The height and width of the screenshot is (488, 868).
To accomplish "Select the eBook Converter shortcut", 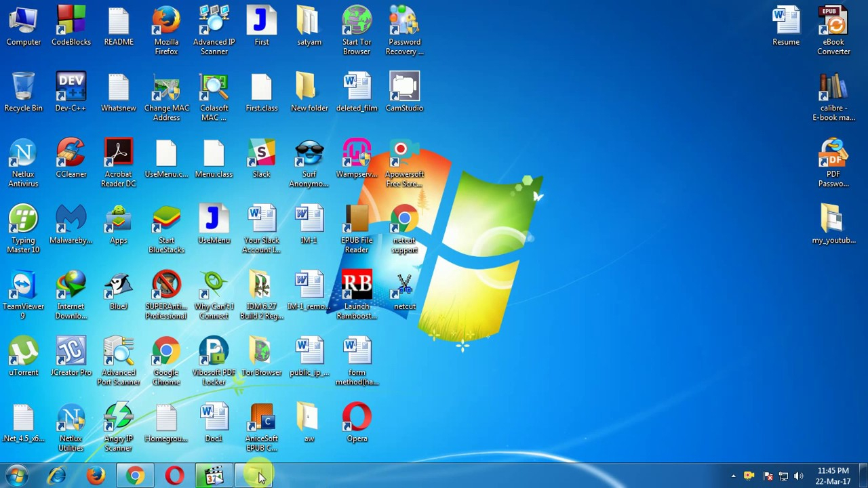I will (833, 31).
